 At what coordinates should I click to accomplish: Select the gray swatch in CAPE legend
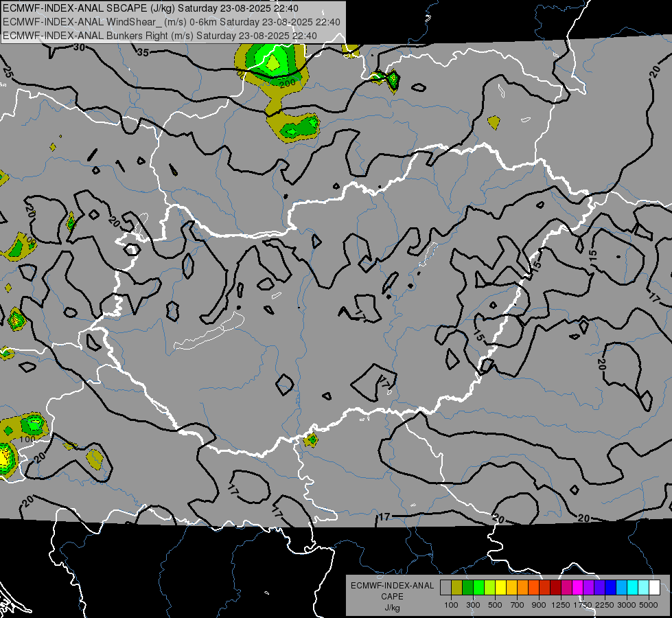point(445,588)
